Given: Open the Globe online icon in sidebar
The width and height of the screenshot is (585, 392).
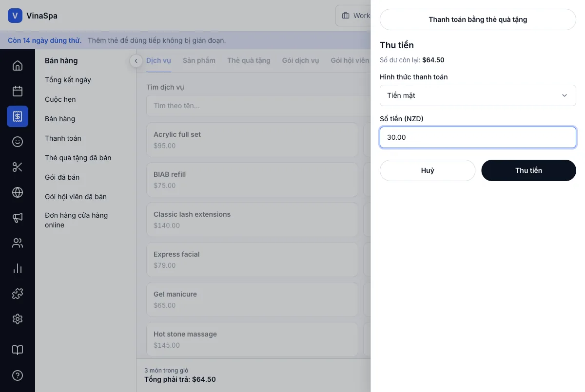Looking at the screenshot, I should click(x=18, y=192).
